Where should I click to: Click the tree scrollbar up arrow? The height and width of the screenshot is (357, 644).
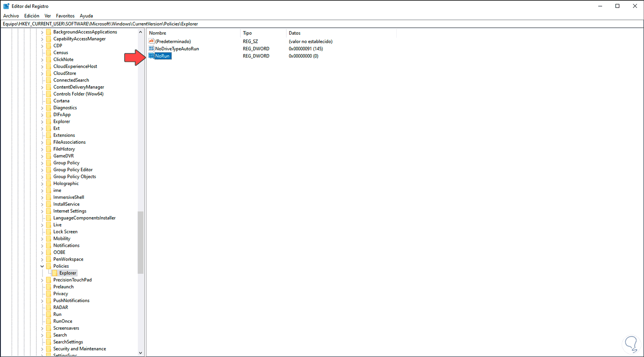click(x=140, y=32)
